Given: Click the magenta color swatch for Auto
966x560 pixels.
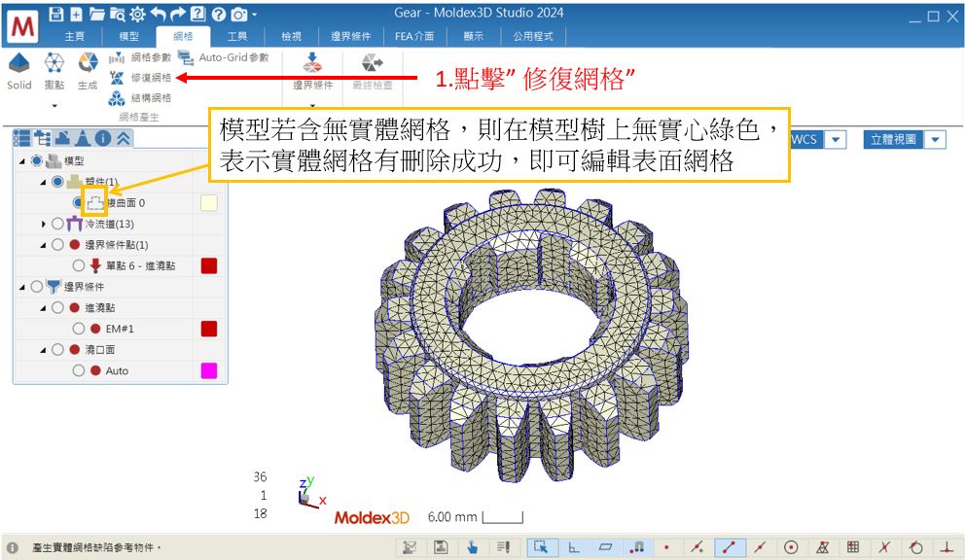Looking at the screenshot, I should [x=209, y=370].
